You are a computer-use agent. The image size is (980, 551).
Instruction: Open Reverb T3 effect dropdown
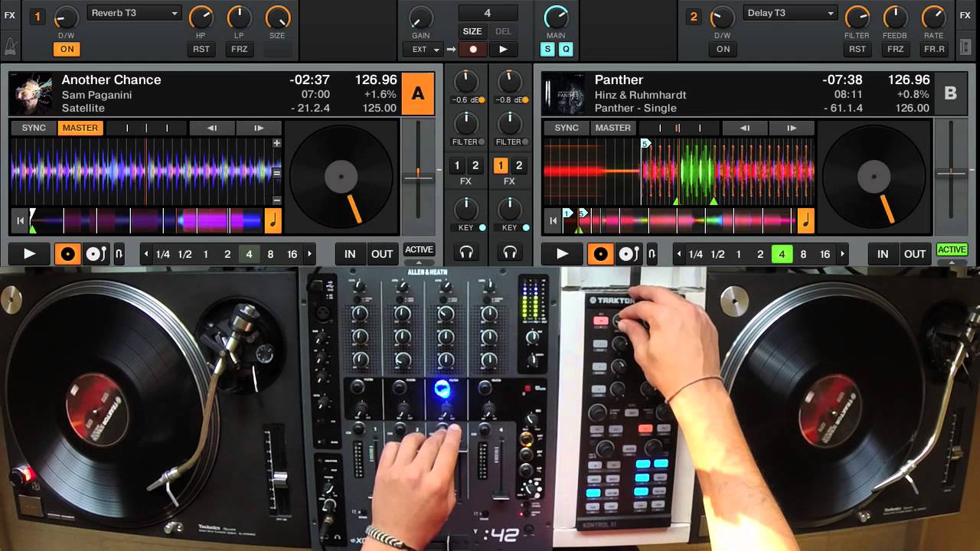(x=135, y=13)
